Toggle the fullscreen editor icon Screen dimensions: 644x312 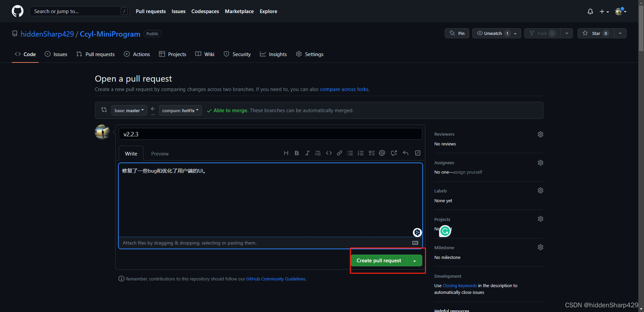[418, 153]
